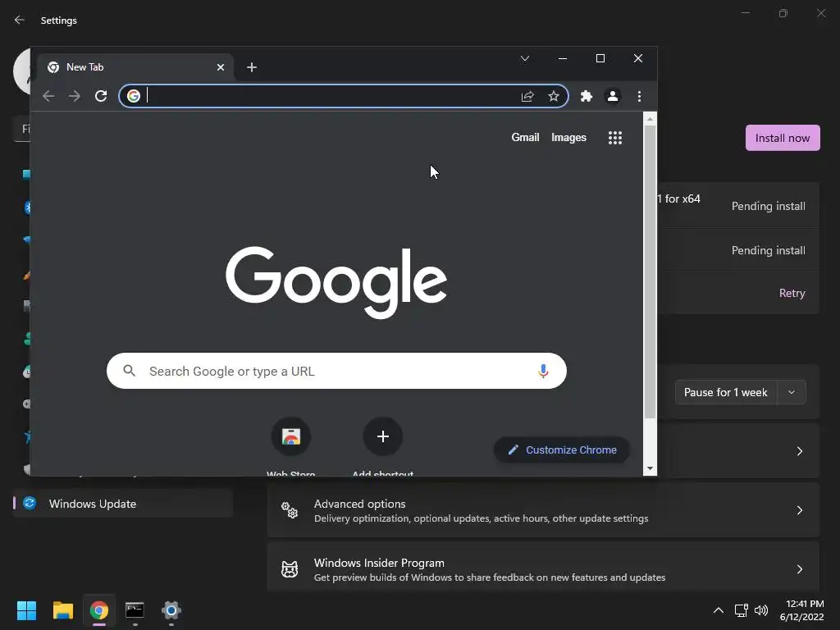This screenshot has height=630, width=840.
Task: Click the Chrome taskbar icon
Action: (x=98, y=610)
